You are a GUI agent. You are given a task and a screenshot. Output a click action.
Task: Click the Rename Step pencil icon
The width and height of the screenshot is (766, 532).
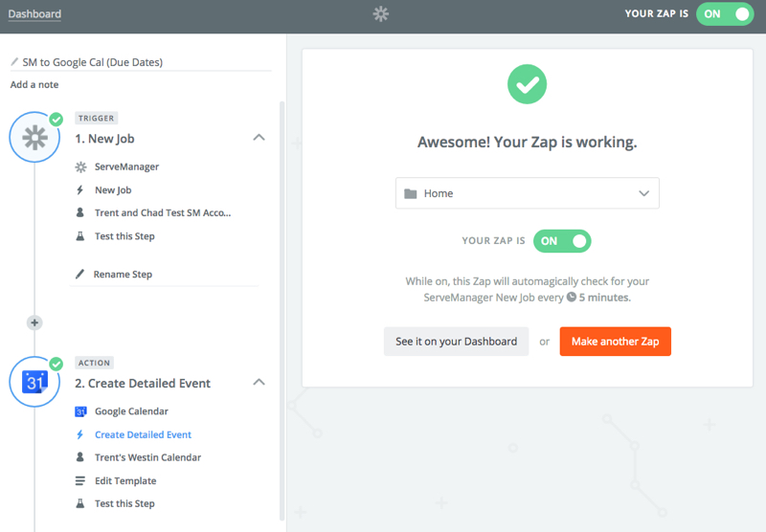point(80,275)
